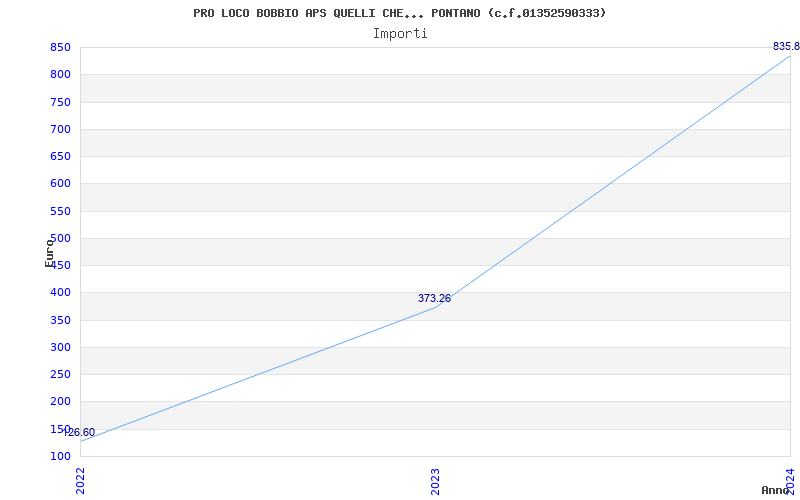This screenshot has height=500, width=800.
Task: Click the Euro y-axis title
Action: (x=49, y=253)
